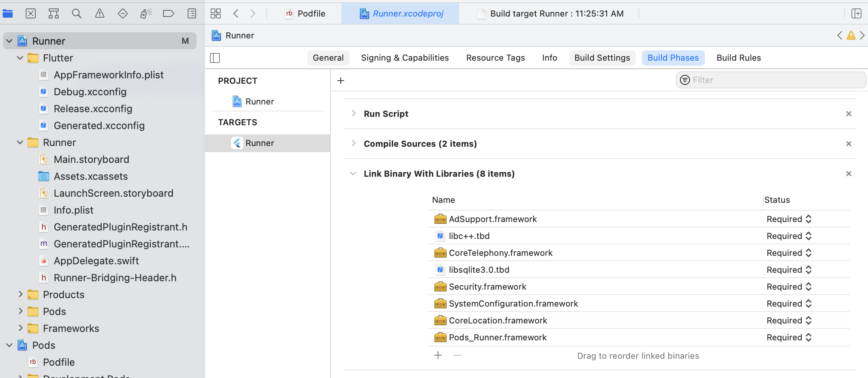Jump to next issue arrow
The width and height of the screenshot is (868, 378).
[x=862, y=35]
